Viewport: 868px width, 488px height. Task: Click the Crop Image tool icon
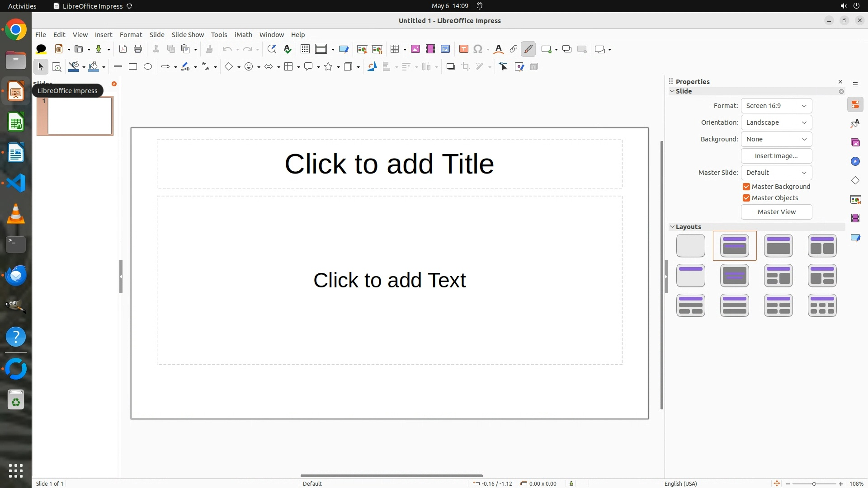466,67
